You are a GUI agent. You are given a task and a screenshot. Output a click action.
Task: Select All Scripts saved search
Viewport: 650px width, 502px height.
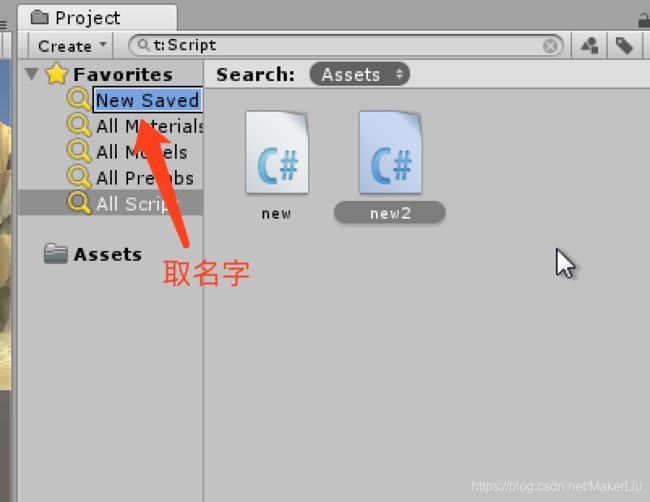point(111,203)
